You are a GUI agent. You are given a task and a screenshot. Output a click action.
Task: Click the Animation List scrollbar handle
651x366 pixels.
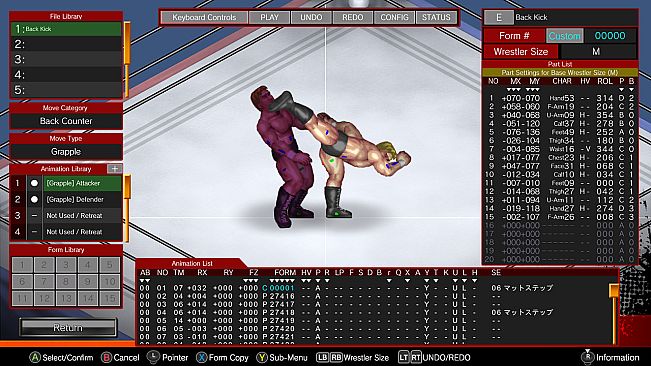[x=614, y=290]
